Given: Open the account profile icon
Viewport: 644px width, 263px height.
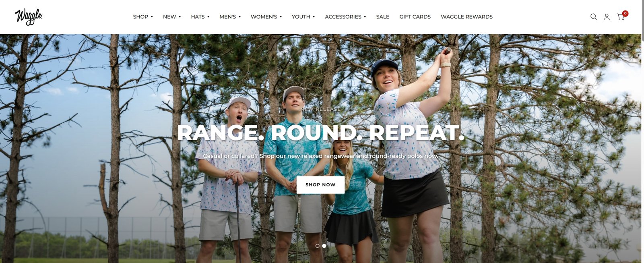Looking at the screenshot, I should pyautogui.click(x=607, y=17).
